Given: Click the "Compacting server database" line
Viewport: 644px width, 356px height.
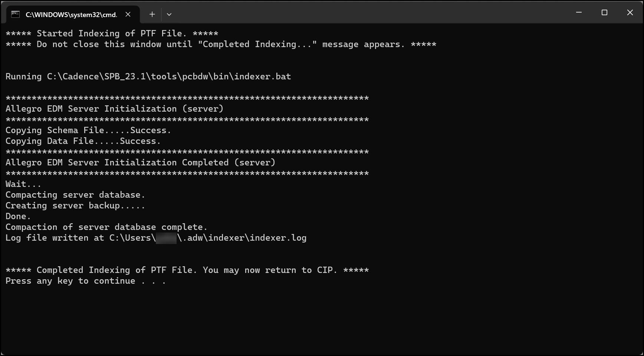Looking at the screenshot, I should pos(75,195).
